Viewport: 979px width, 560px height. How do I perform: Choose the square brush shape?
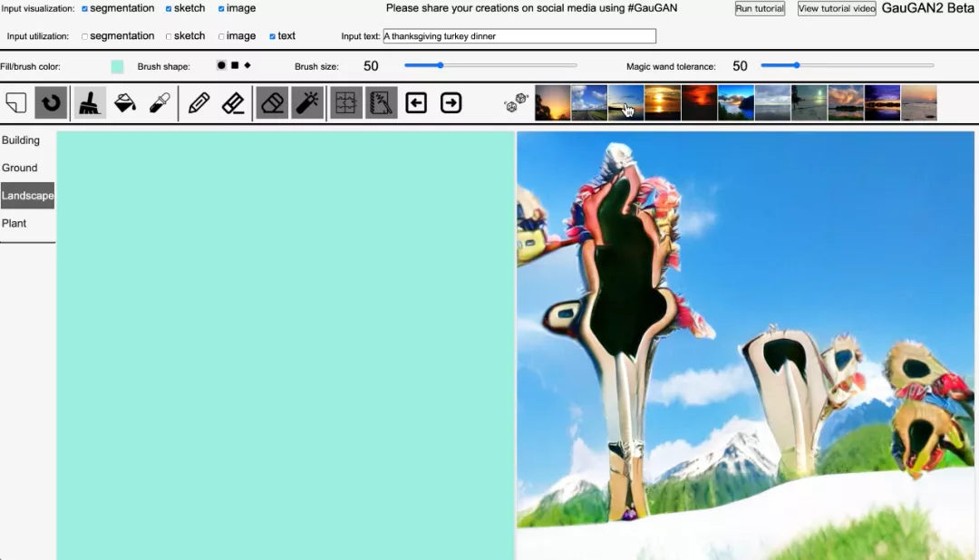point(235,66)
